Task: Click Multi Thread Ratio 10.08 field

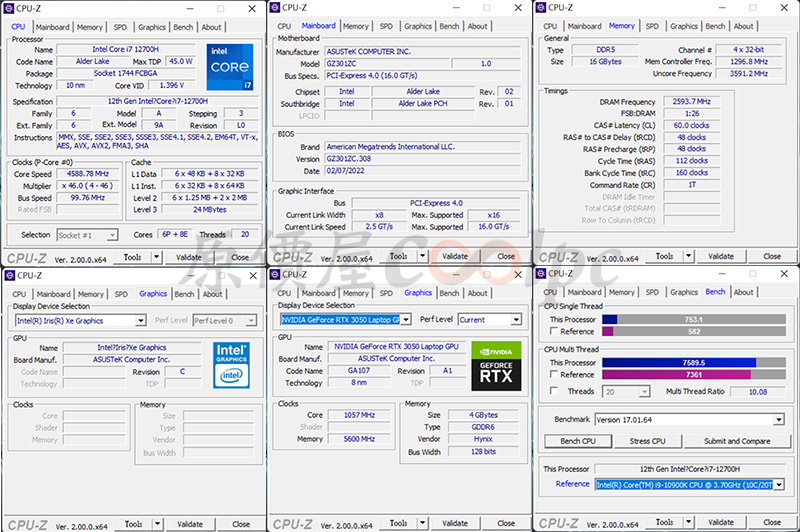Action: (758, 392)
